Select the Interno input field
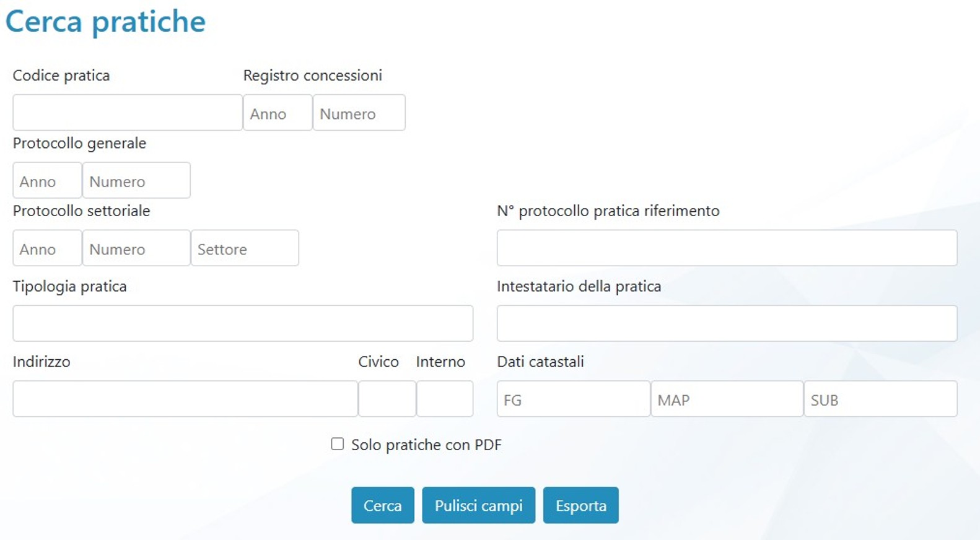980x540 pixels. pyautogui.click(x=445, y=399)
